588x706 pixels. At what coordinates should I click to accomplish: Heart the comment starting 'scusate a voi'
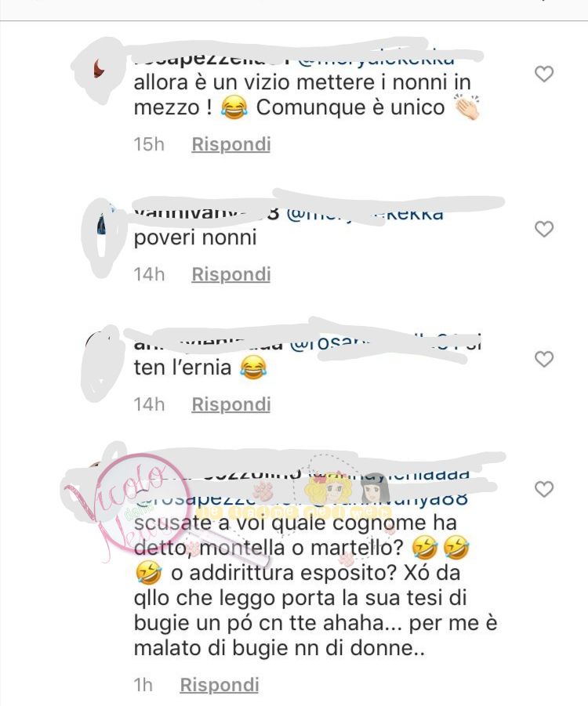(x=544, y=489)
